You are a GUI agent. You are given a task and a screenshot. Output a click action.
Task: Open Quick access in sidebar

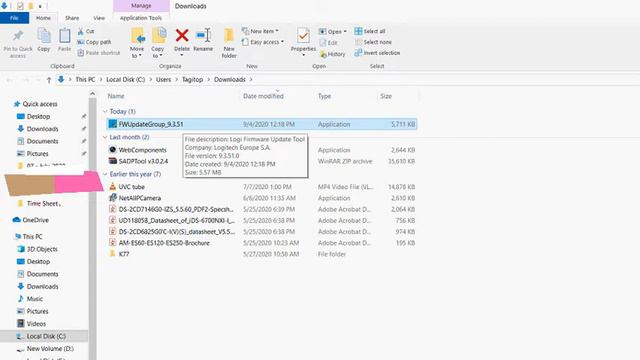tap(40, 104)
